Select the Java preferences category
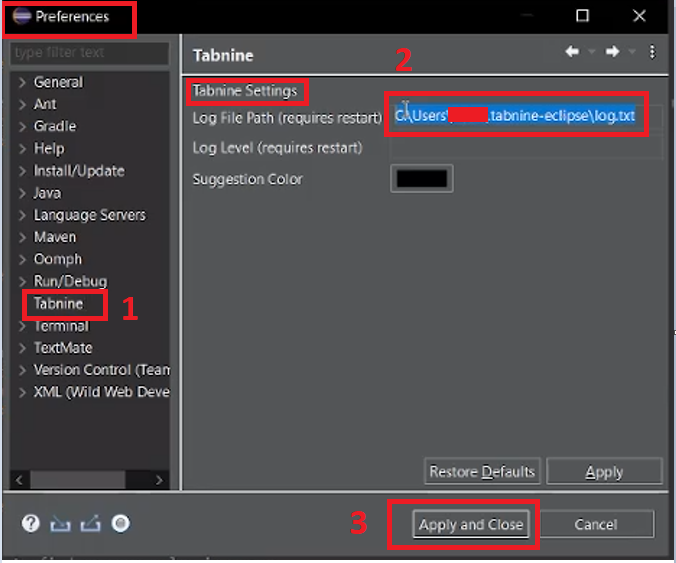 47,193
